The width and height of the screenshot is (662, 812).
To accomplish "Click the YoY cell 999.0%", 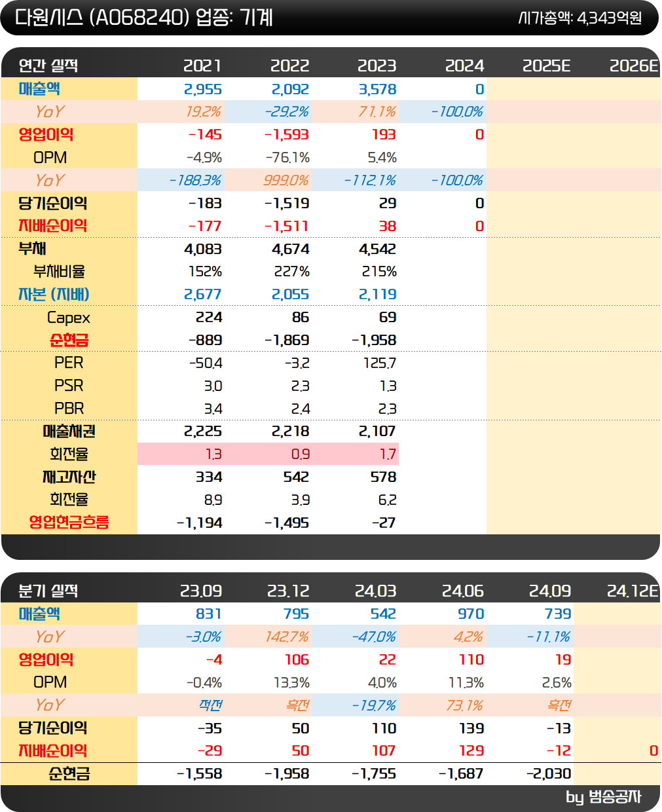I will point(286,181).
